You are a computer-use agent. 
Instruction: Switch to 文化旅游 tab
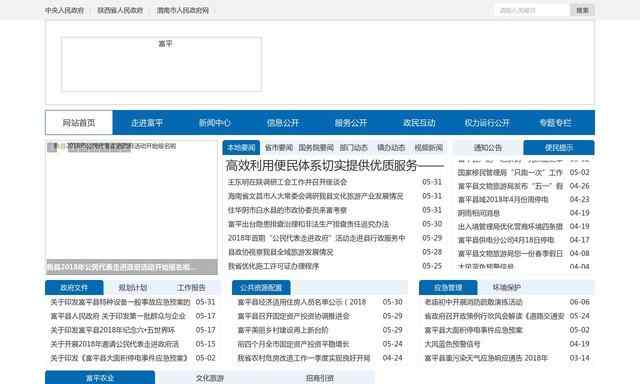click(210, 378)
